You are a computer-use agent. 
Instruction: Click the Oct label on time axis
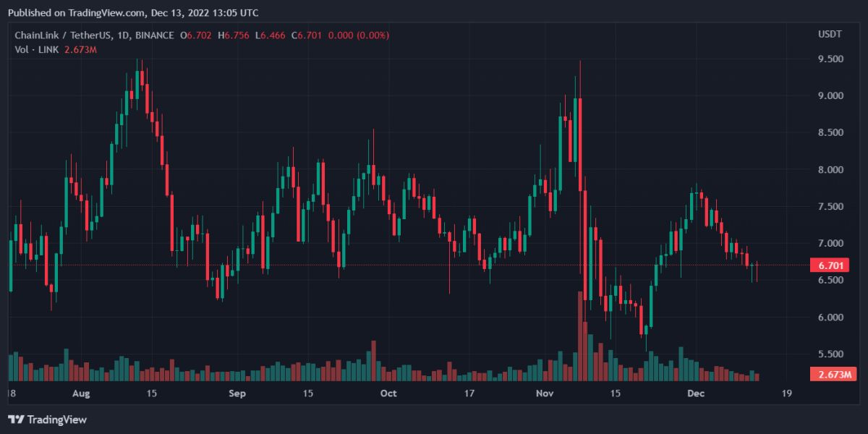388,394
